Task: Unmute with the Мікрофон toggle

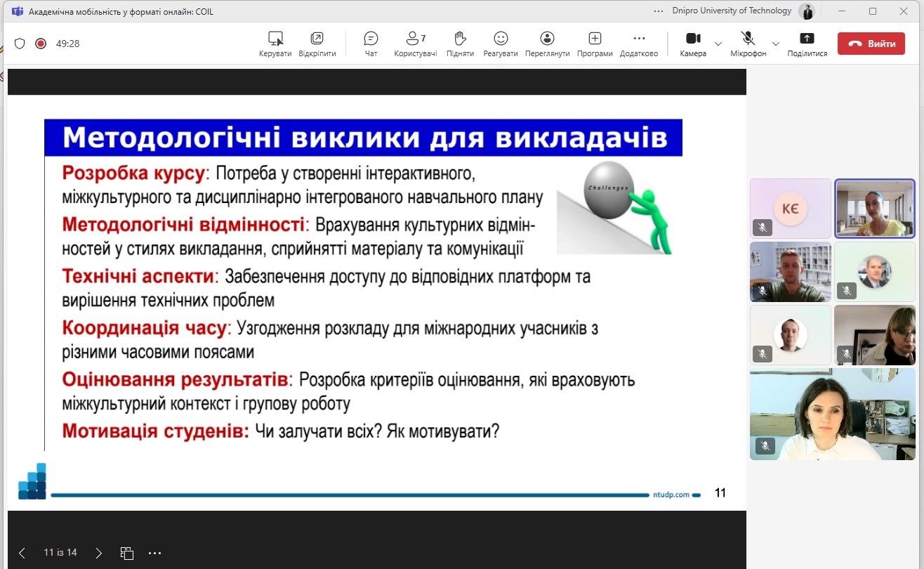Action: [x=748, y=44]
